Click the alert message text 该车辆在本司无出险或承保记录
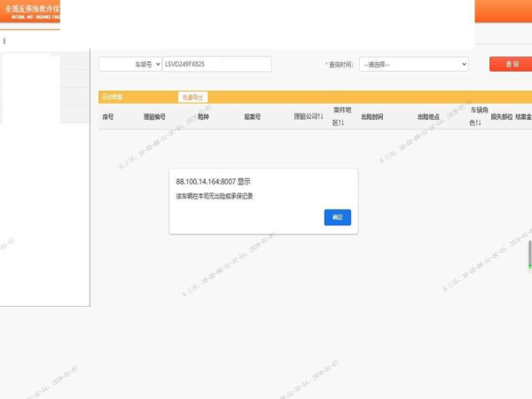 coord(215,196)
